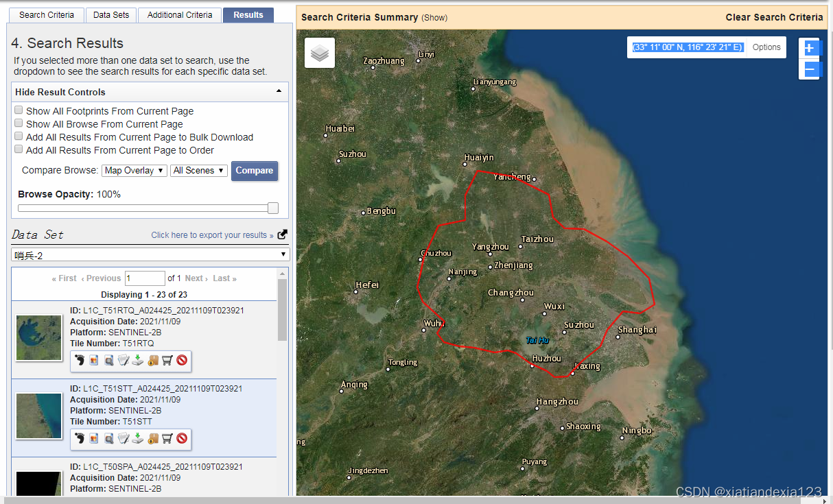Show the Search Criteria Summary
Image resolution: width=833 pixels, height=504 pixels.
point(434,17)
